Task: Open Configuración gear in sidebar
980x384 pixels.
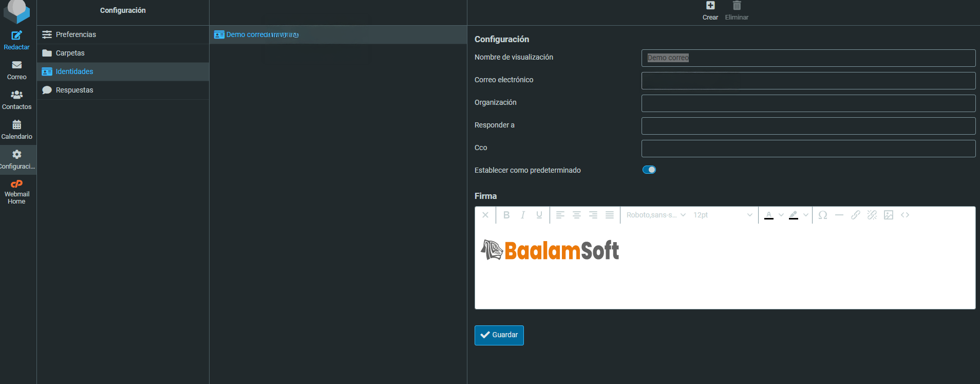Action: tap(17, 160)
